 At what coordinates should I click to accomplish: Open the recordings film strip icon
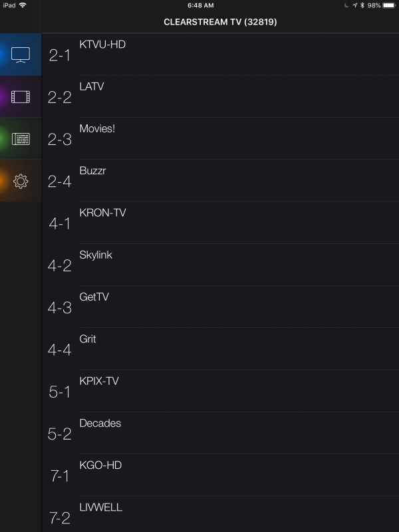pyautogui.click(x=21, y=97)
